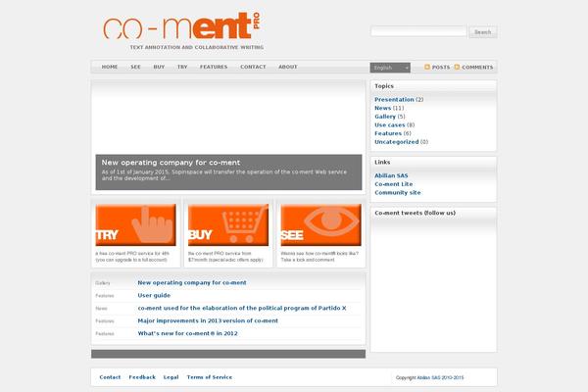Viewport: 588px width, 392px height.
Task: Click the Features label next to What's new 2012
Action: coord(105,334)
